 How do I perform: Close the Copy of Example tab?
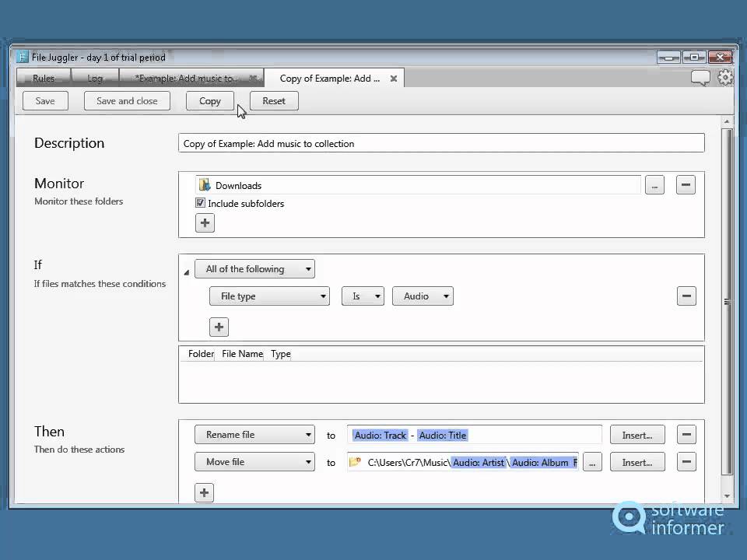[394, 79]
